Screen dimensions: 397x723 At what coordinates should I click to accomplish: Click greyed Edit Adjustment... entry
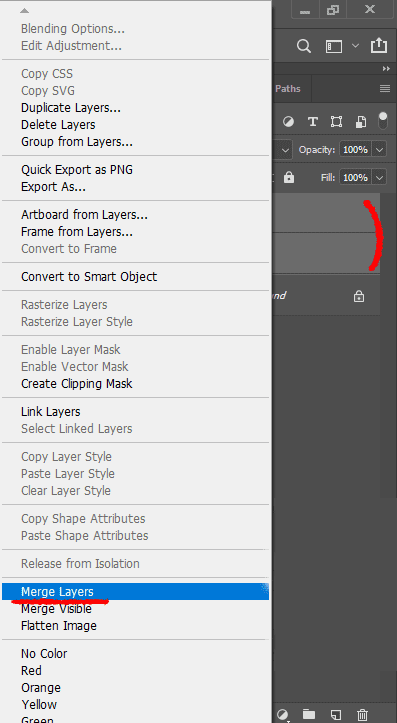71,46
